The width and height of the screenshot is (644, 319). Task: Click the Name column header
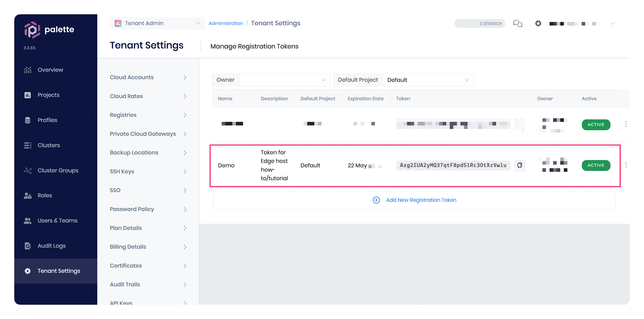(225, 99)
